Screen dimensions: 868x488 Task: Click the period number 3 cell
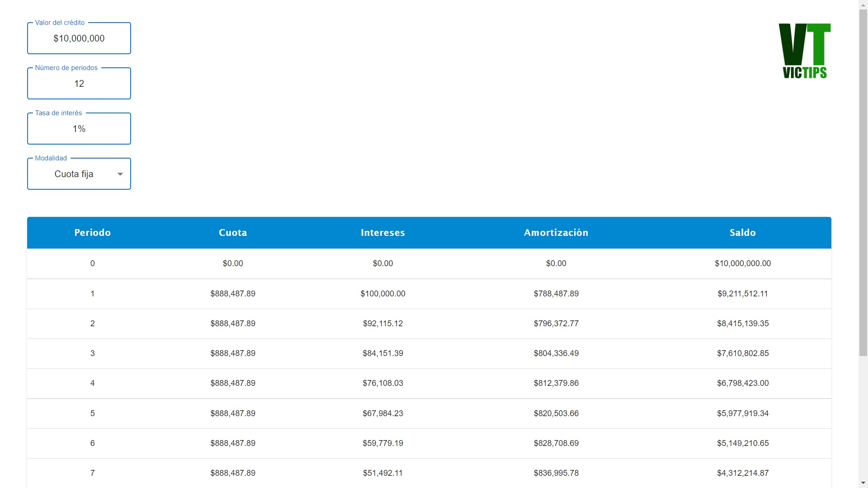pos(93,353)
